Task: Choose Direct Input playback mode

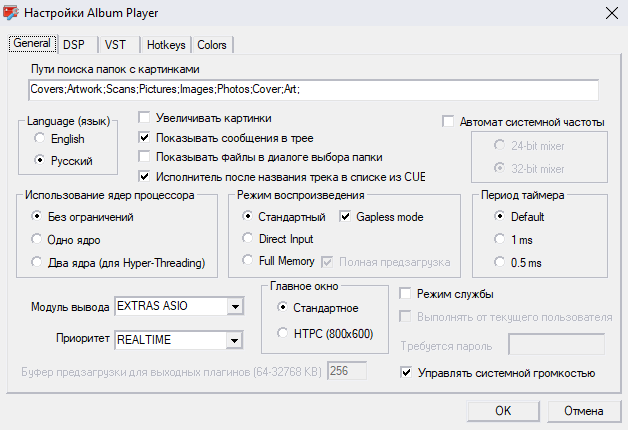Action: click(x=249, y=240)
